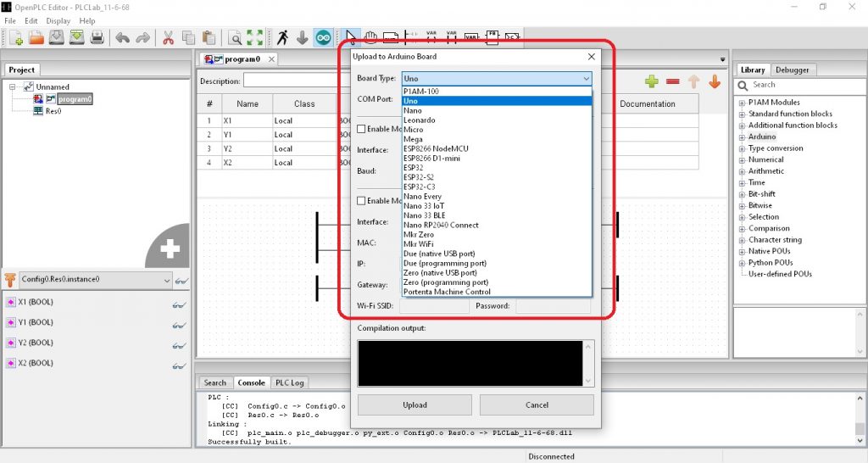Switch to the Debugger tab
This screenshot has height=463, width=868.
coord(792,70)
